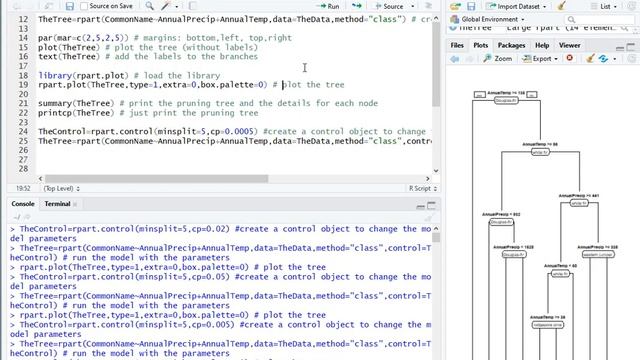The image size is (640, 360).
Task: Show the document outline icon
Action: pos(428,6)
